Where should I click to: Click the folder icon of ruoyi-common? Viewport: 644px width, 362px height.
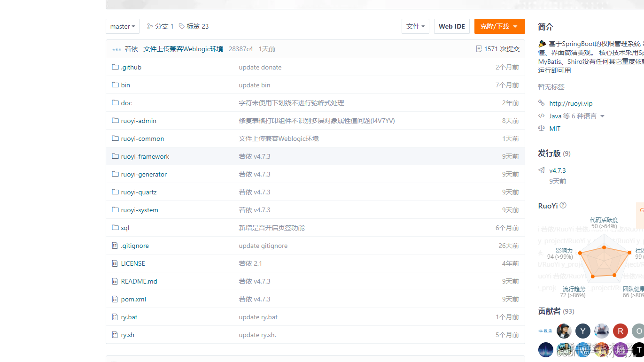pyautogui.click(x=115, y=139)
